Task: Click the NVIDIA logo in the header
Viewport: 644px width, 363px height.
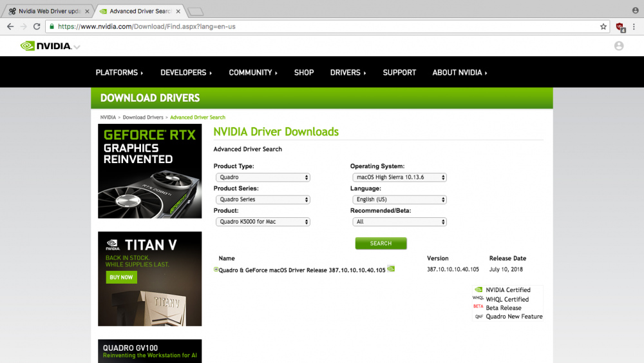Action: coord(46,46)
